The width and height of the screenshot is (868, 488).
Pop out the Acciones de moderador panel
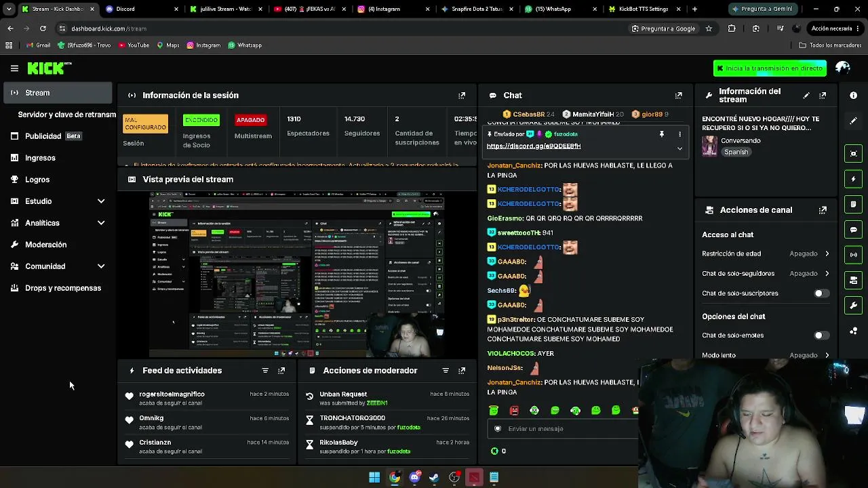pyautogui.click(x=462, y=371)
